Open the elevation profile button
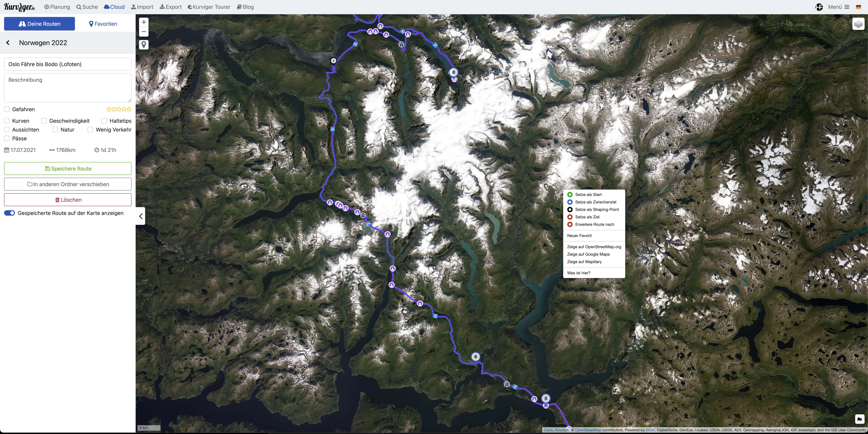Image resolution: width=868 pixels, height=434 pixels. pyautogui.click(x=860, y=419)
